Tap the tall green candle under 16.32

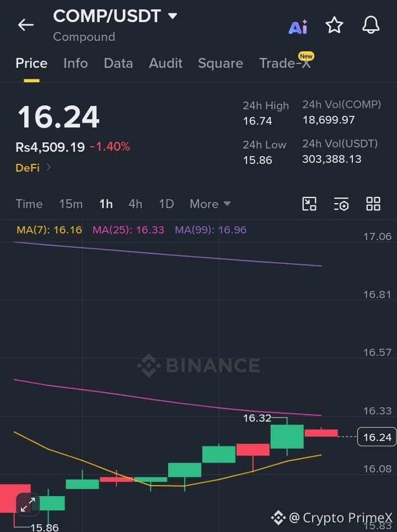point(287,437)
